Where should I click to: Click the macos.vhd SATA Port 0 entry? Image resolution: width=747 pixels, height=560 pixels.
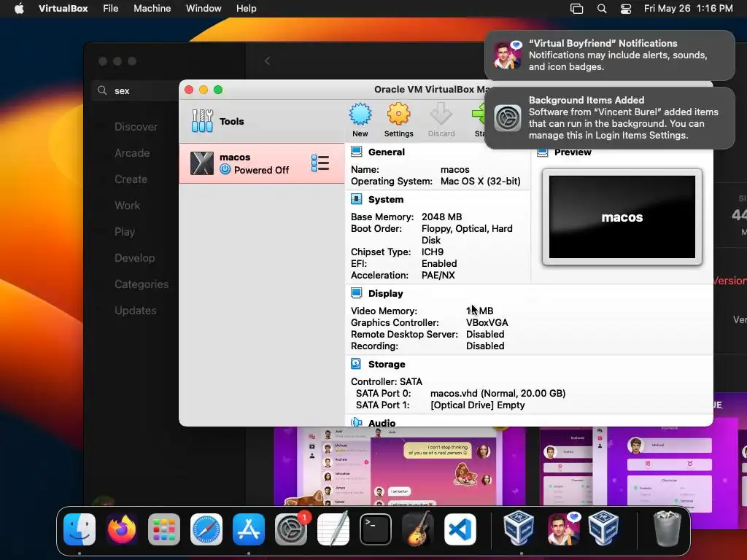498,393
